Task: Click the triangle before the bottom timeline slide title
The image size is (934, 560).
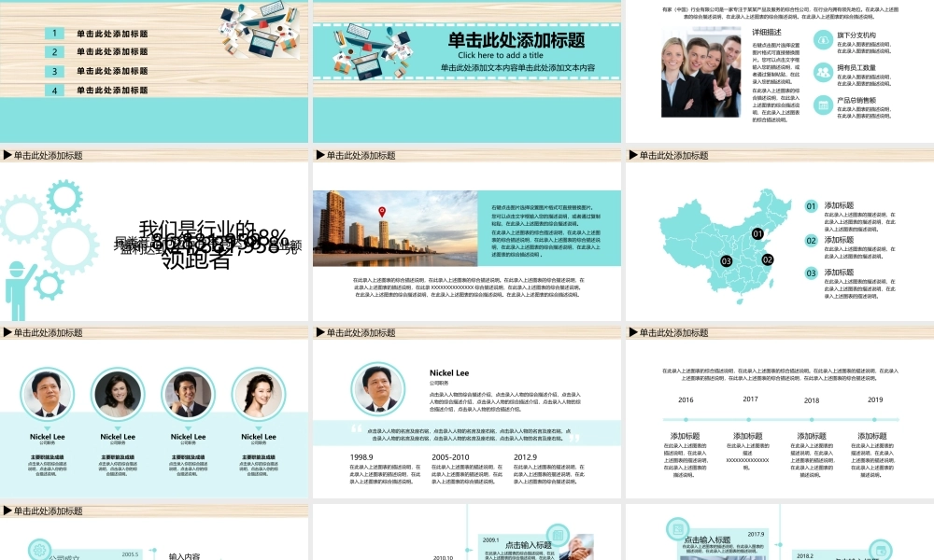Action: point(7,511)
